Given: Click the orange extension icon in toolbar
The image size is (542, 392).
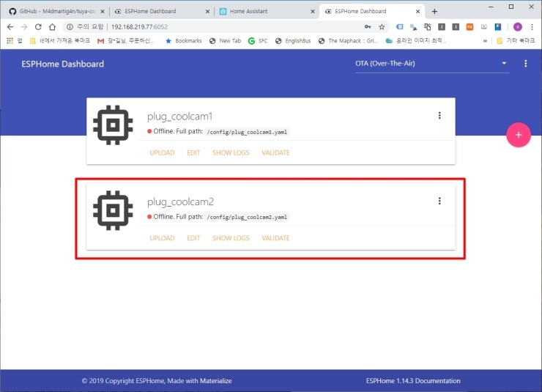Looking at the screenshot, I should click(469, 26).
